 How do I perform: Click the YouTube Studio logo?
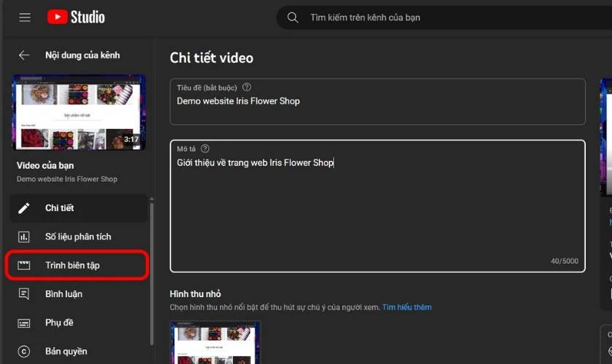[76, 17]
